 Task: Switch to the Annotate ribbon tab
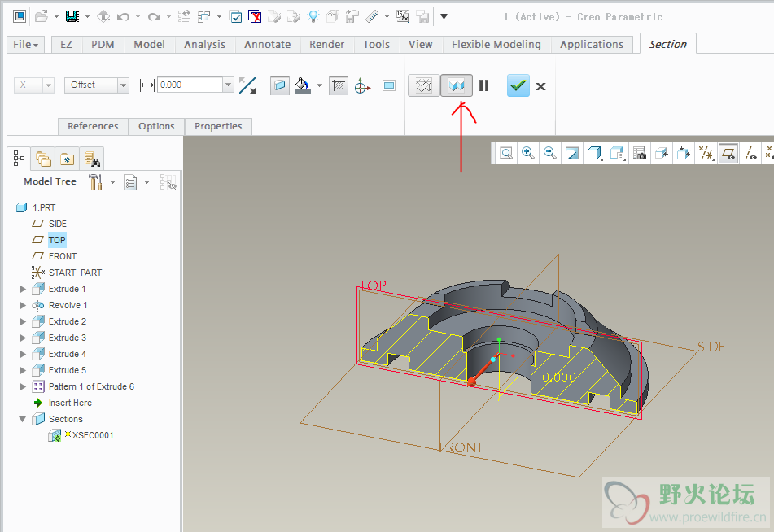click(268, 45)
